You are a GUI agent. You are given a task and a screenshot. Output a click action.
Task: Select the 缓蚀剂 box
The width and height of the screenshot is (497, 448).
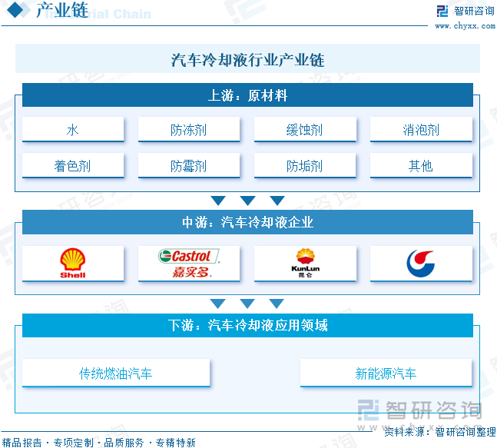[305, 129]
